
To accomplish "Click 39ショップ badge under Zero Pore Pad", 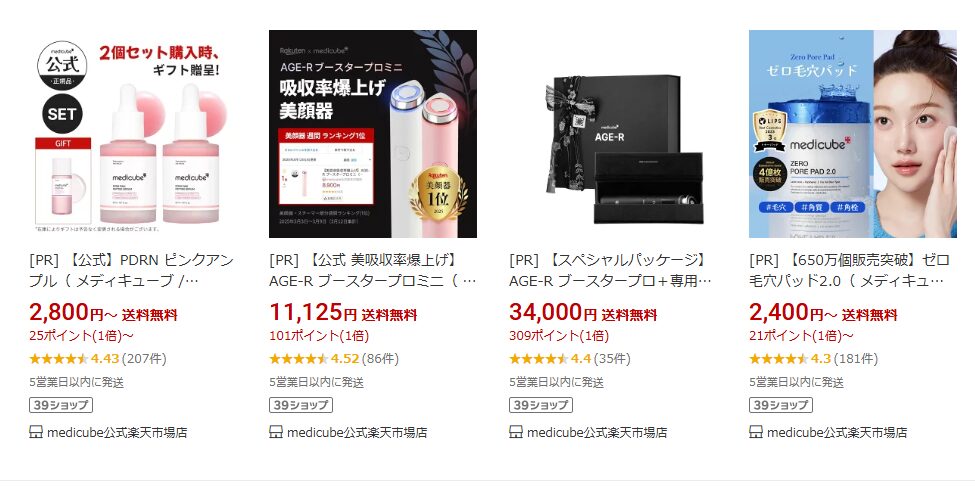I will click(x=781, y=405).
